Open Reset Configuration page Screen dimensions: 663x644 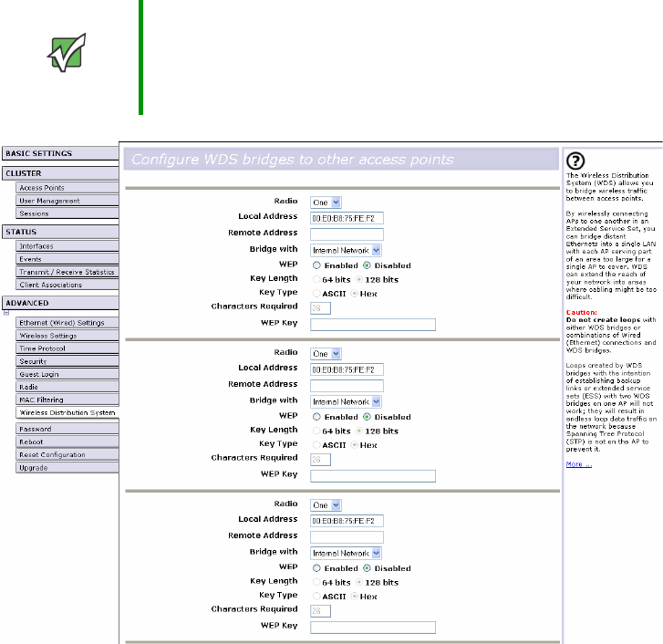[67, 454]
